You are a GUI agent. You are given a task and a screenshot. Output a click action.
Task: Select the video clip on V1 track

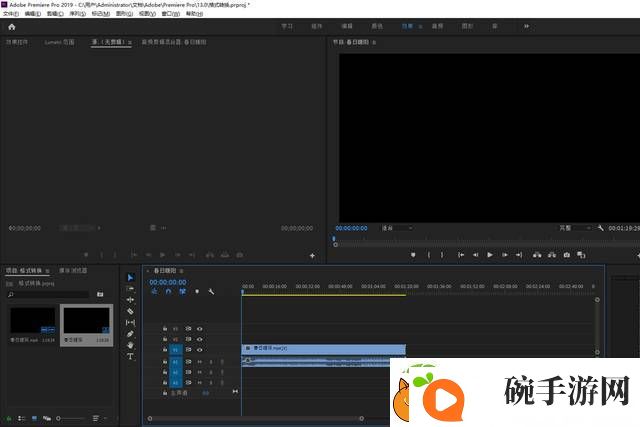pyautogui.click(x=324, y=349)
